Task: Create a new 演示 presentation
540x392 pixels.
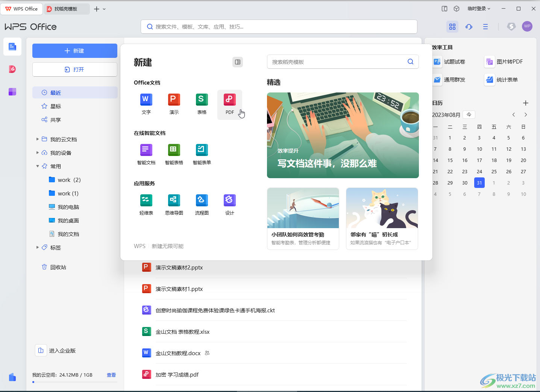Action: pos(174,104)
